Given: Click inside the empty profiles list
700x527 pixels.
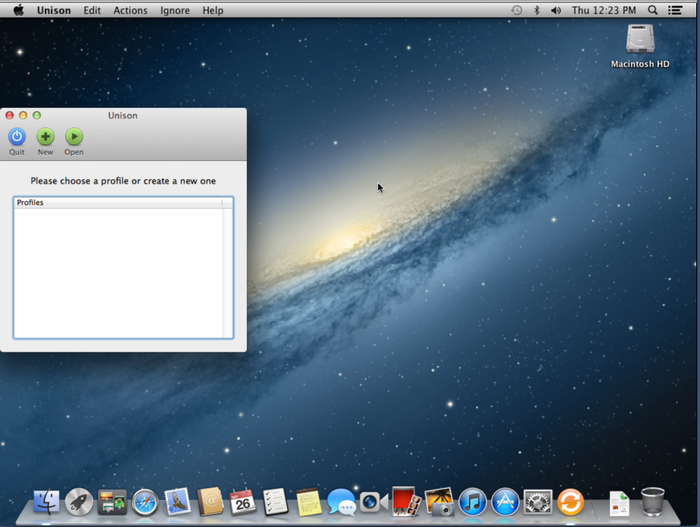Looking at the screenshot, I should [x=118, y=270].
